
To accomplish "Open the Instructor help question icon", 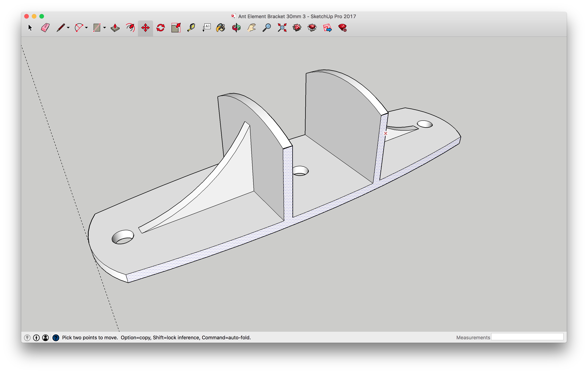I will pos(56,338).
